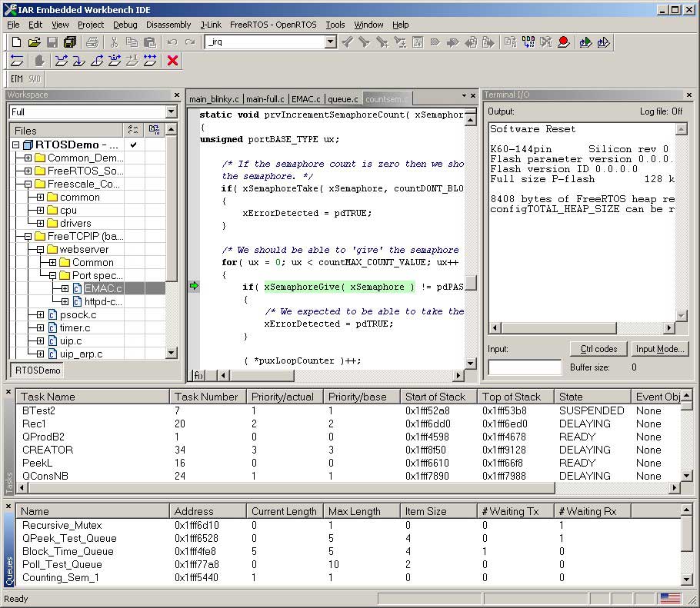Viewport: 700px width, 608px height.
Task: Close the Terminal I/O panel
Action: (x=688, y=95)
